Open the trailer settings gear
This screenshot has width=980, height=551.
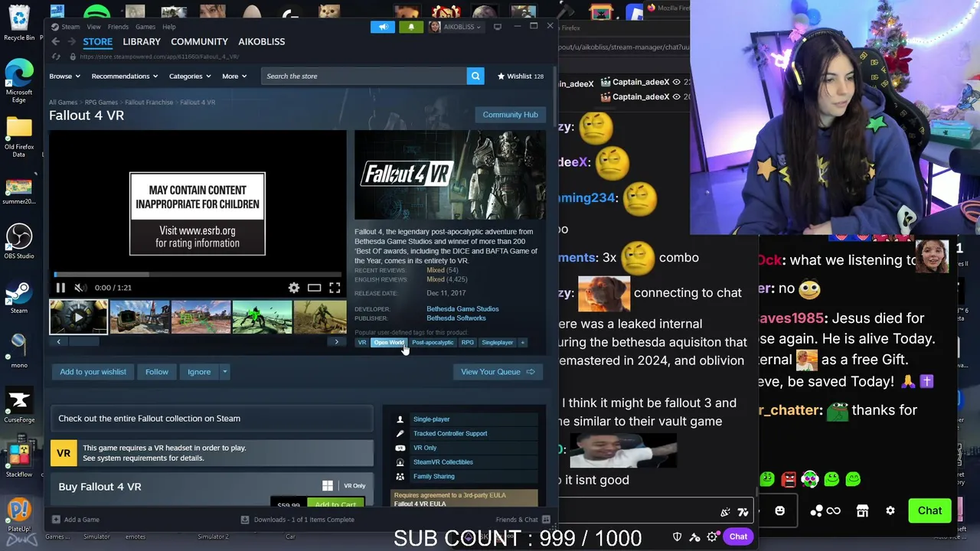point(294,288)
